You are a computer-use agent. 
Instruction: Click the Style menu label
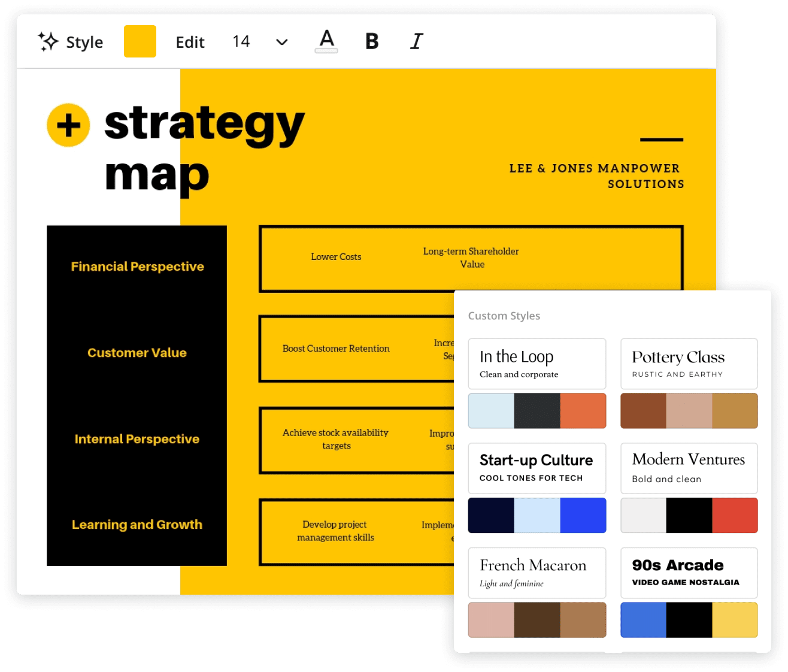tap(84, 42)
